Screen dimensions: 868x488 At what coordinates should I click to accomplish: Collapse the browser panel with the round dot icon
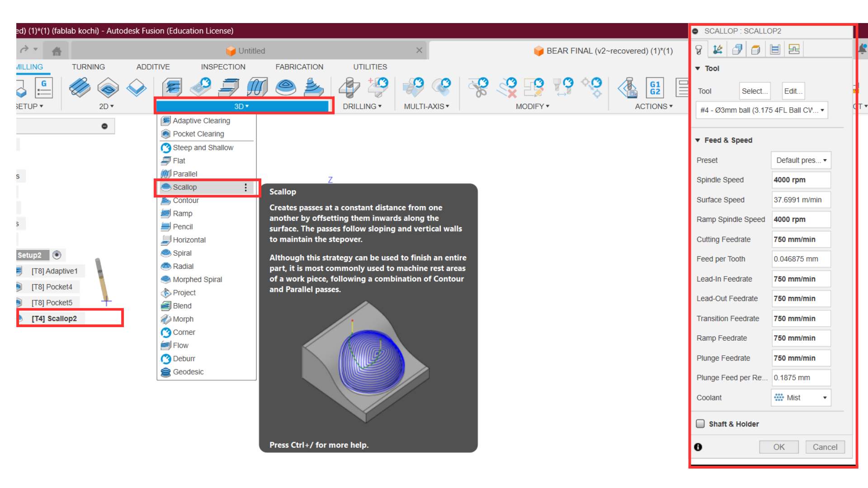click(104, 126)
